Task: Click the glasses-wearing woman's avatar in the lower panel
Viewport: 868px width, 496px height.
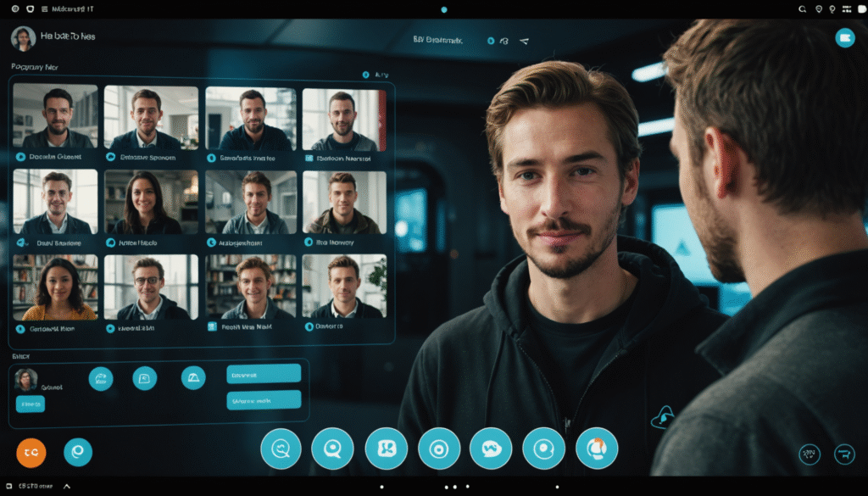Action: click(25, 380)
